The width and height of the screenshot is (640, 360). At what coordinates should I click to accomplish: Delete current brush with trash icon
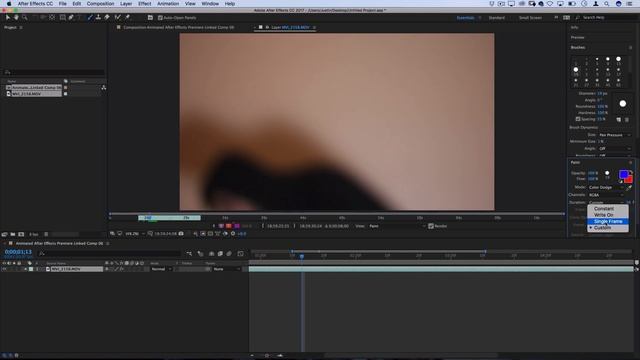coord(627,120)
